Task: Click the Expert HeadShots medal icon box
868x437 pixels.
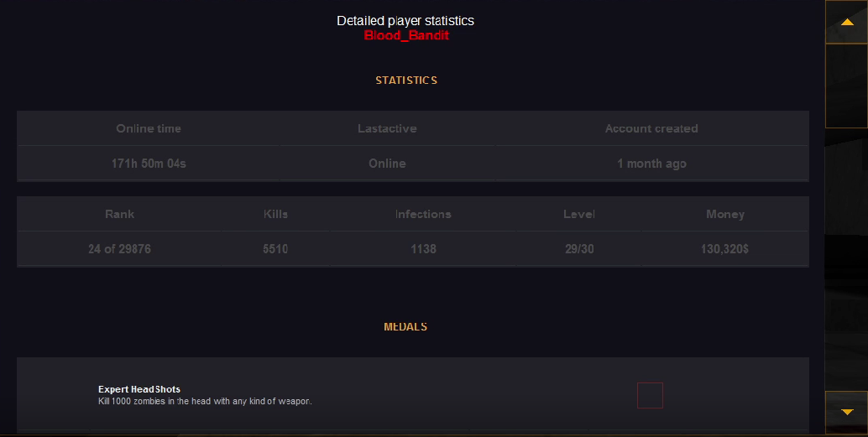Action: click(650, 395)
